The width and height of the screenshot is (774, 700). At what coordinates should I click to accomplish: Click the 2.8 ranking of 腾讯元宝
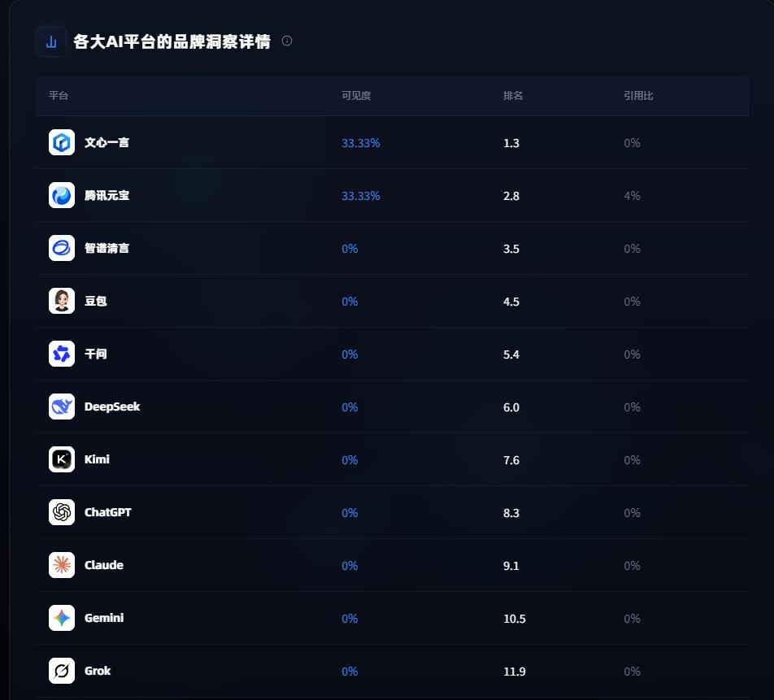[x=511, y=196]
